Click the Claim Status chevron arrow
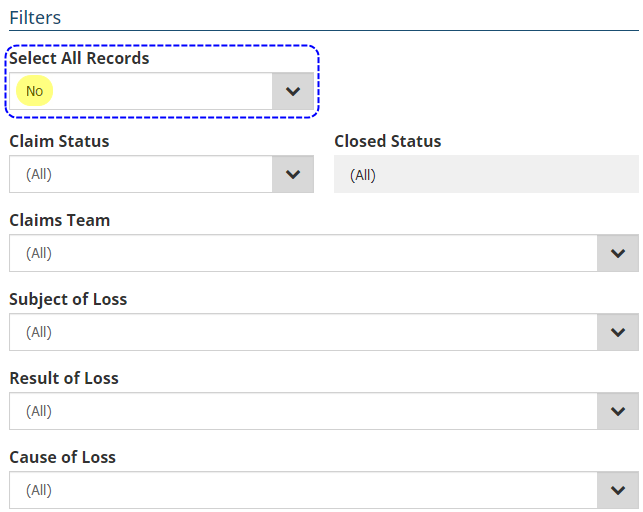The width and height of the screenshot is (643, 512). pyautogui.click(x=293, y=174)
